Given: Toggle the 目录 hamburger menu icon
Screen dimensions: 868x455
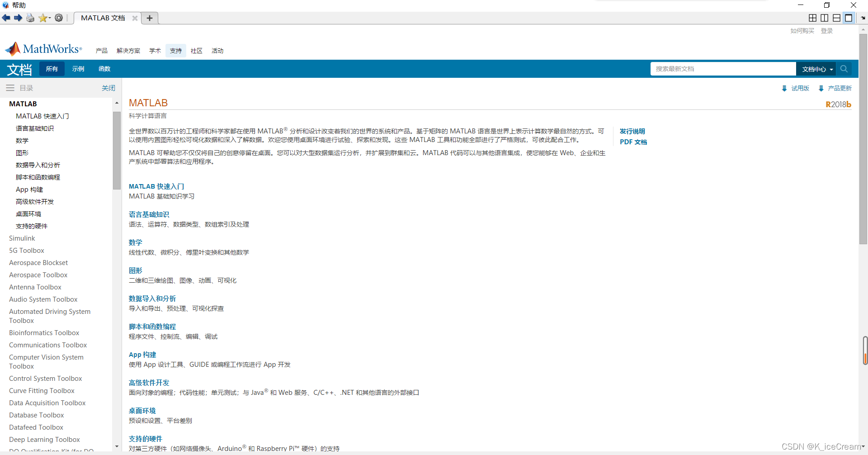Looking at the screenshot, I should [10, 88].
